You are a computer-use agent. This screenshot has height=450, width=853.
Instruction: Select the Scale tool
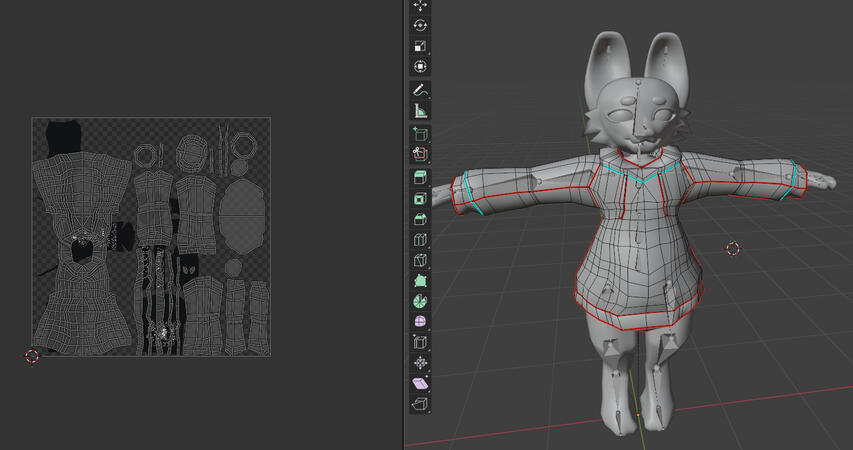click(420, 46)
